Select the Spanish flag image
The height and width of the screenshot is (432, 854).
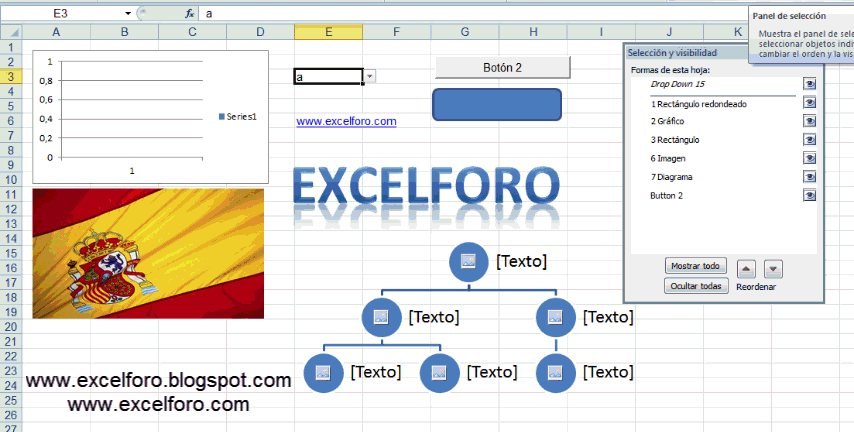148,253
